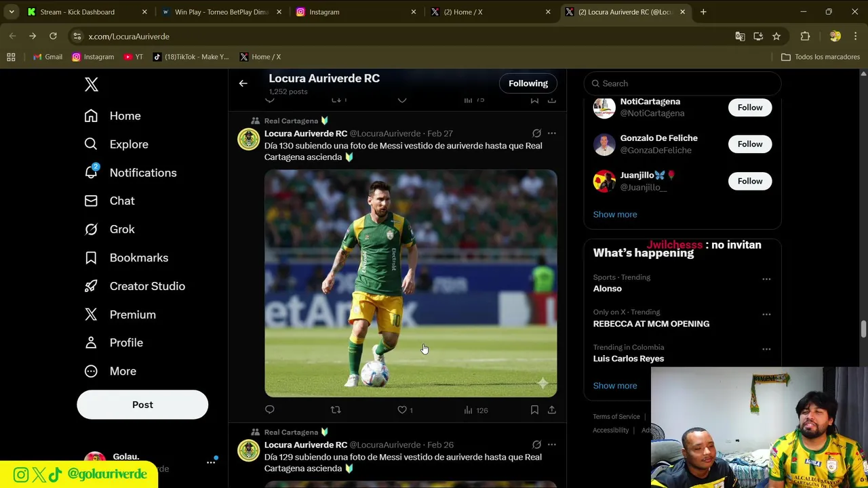Open Chrome's three-dot menu
Image resolution: width=868 pixels, height=488 pixels.
855,36
